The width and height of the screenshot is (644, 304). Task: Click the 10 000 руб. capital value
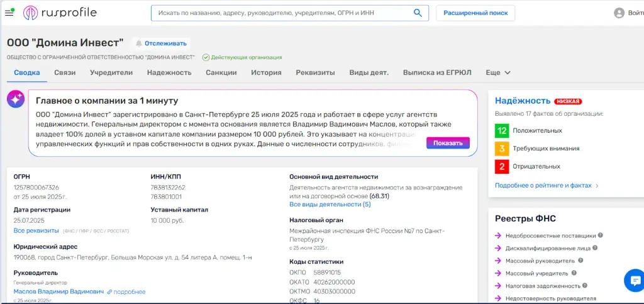tap(167, 220)
